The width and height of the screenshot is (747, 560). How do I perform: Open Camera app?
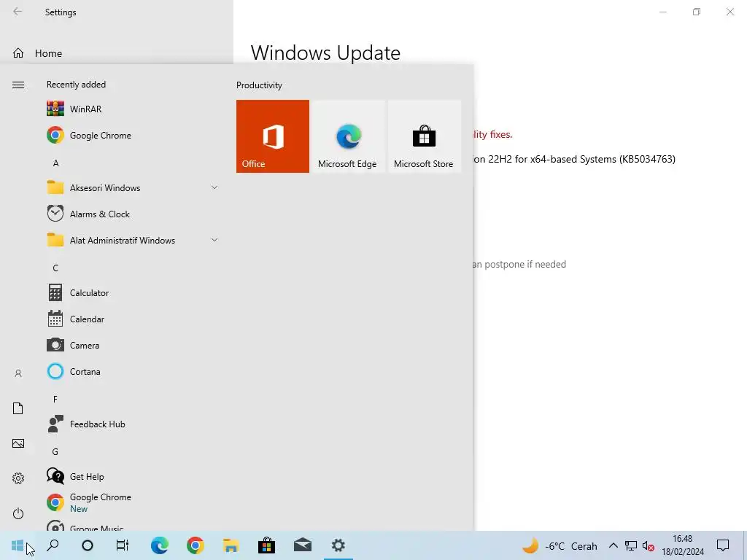(133, 345)
